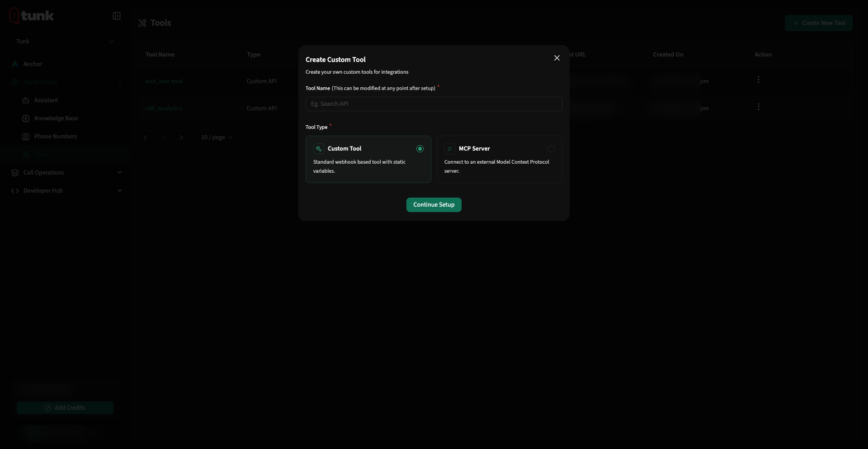Select the MCP Server option card description

click(x=497, y=166)
